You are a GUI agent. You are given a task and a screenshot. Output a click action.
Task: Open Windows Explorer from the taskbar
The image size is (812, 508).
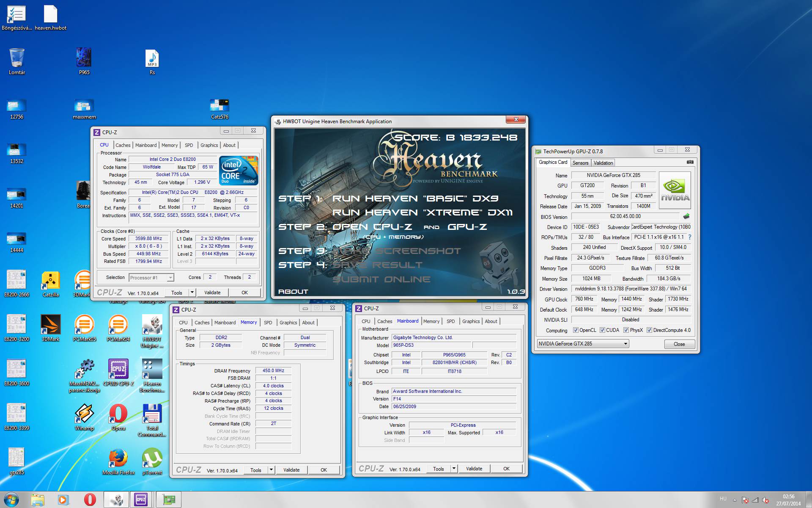click(x=37, y=500)
